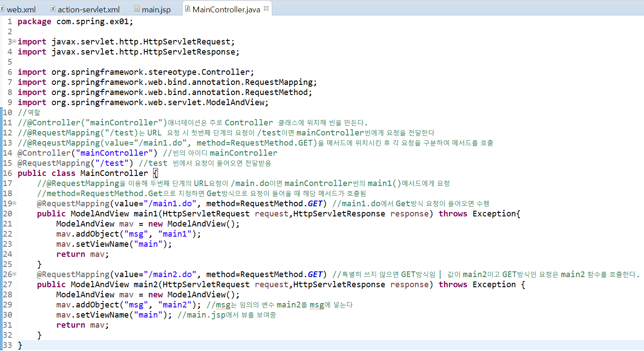
Task: Click the file icon on action-servlet.xml tab
Action: (x=53, y=9)
